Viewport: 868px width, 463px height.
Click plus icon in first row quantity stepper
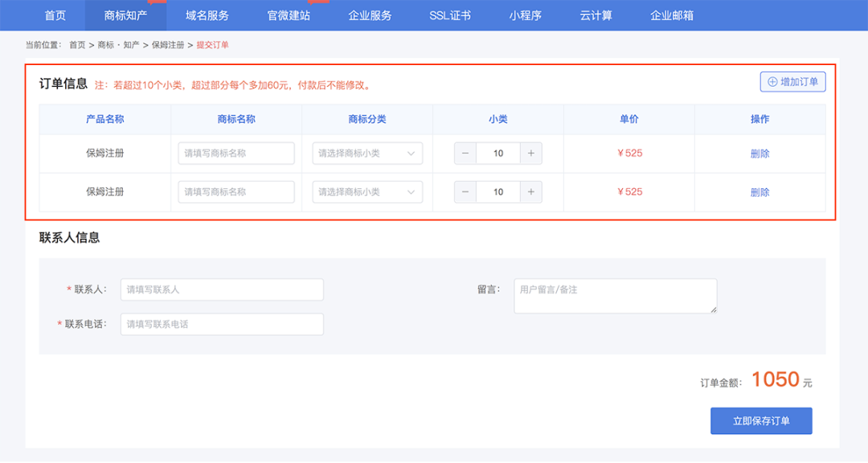coord(530,154)
